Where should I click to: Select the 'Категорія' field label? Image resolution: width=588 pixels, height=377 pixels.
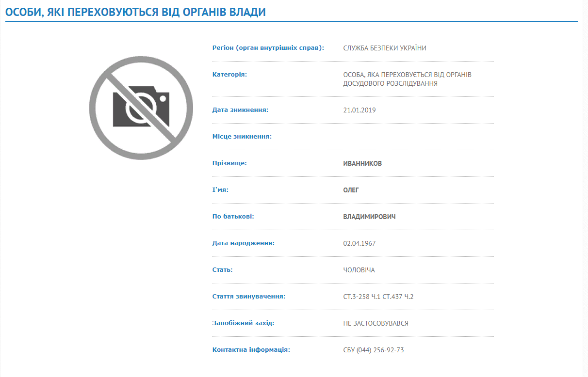pyautogui.click(x=229, y=75)
